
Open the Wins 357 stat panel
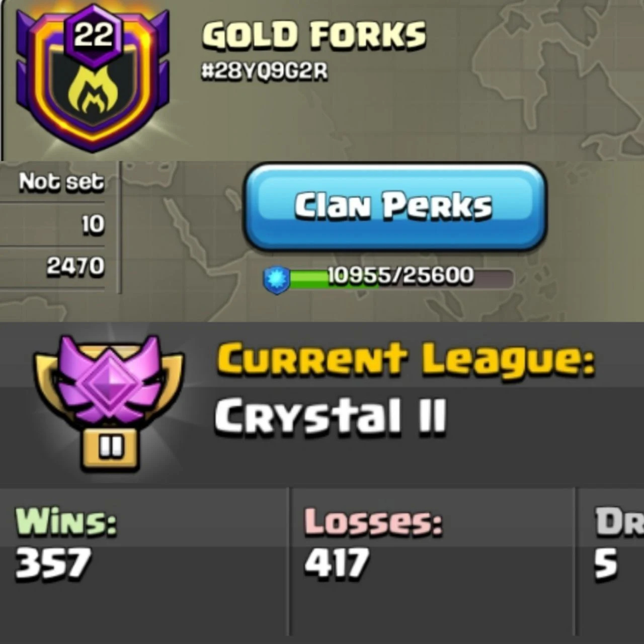click(144, 561)
